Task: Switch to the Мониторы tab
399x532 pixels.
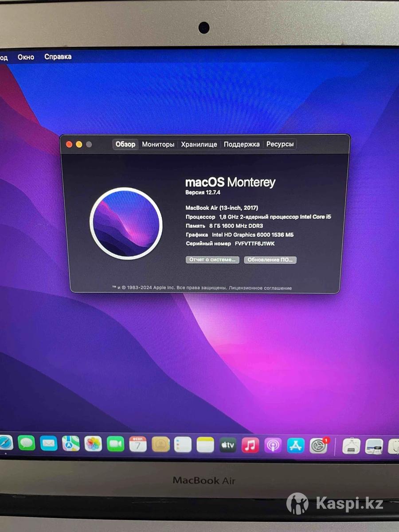Action: pyautogui.click(x=158, y=145)
